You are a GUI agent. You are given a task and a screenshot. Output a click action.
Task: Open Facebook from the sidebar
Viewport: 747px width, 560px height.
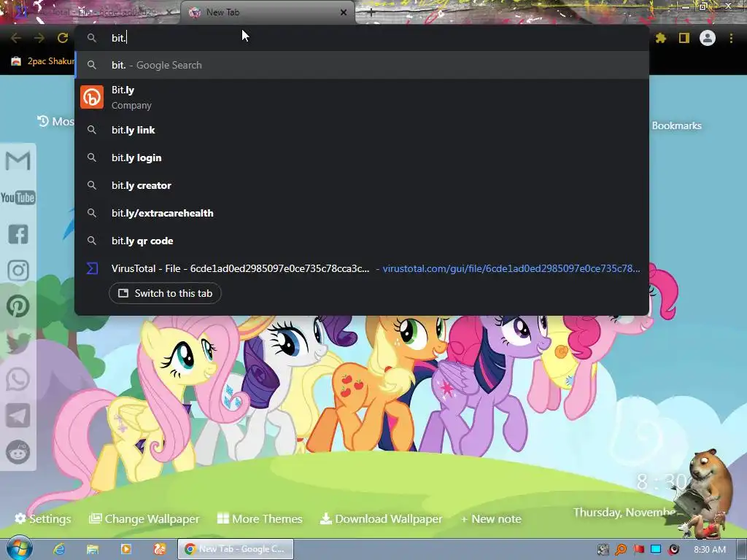pyautogui.click(x=18, y=234)
